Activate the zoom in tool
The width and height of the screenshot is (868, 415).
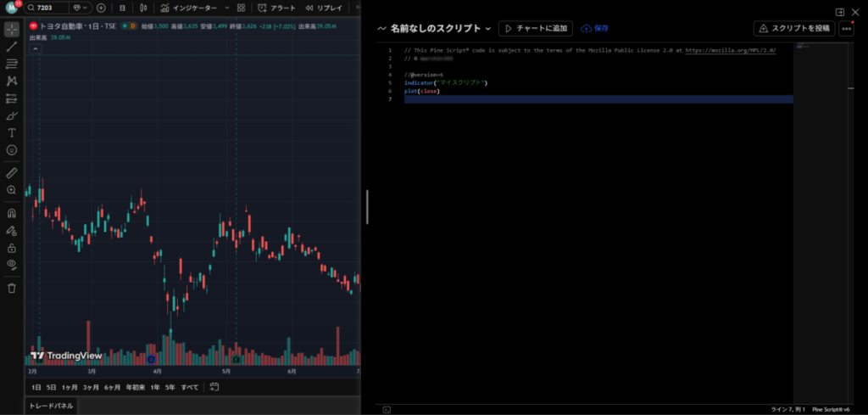tap(12, 190)
